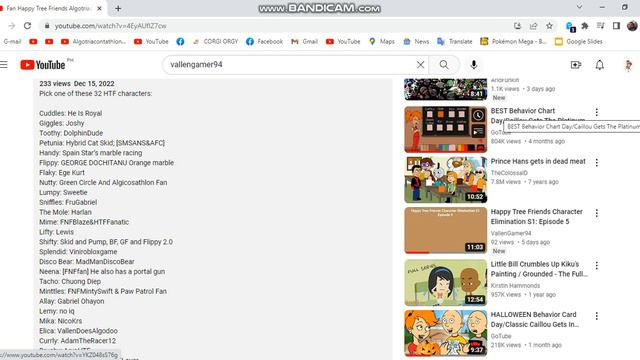Open the G-mail bookmark
The width and height of the screenshot is (640, 360).
tap(12, 42)
